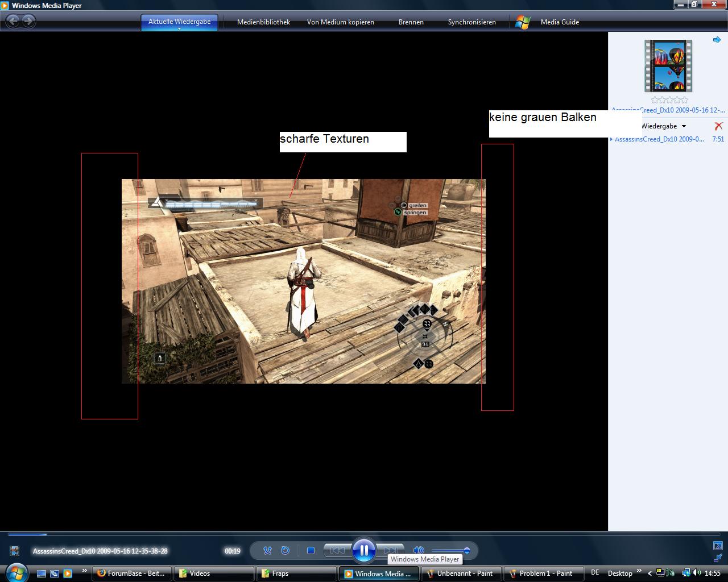Click the blue arrow in the playlist pane
Image resolution: width=728 pixels, height=582 pixels.
717,40
